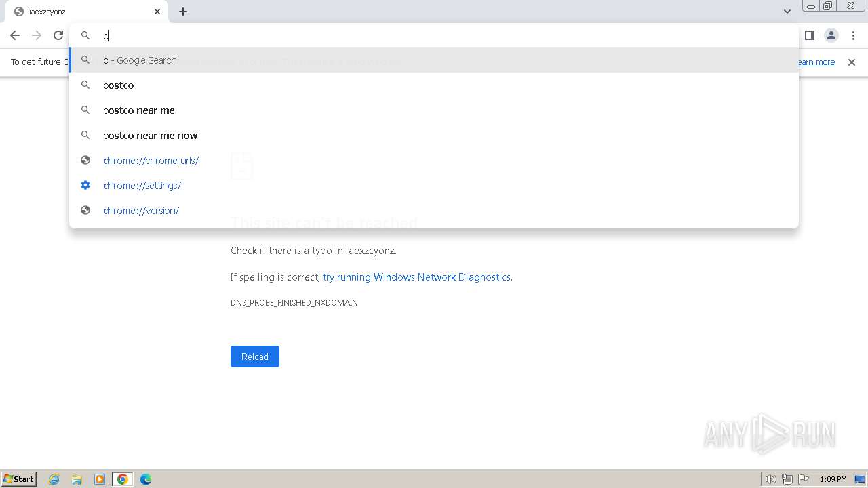Pick the 'costco near me now' suggestion
Image resolution: width=868 pixels, height=488 pixels.
434,136
